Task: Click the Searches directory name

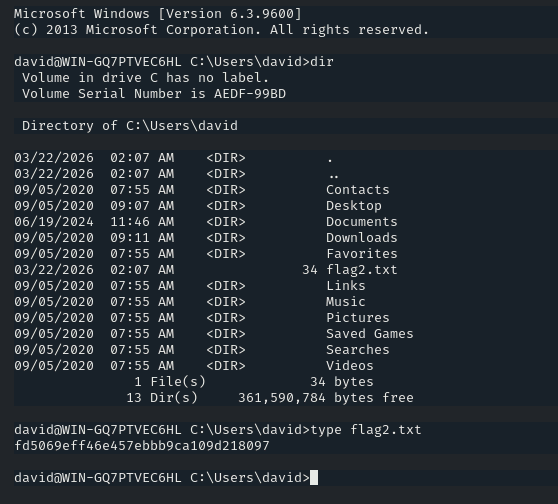Action: [x=358, y=350]
